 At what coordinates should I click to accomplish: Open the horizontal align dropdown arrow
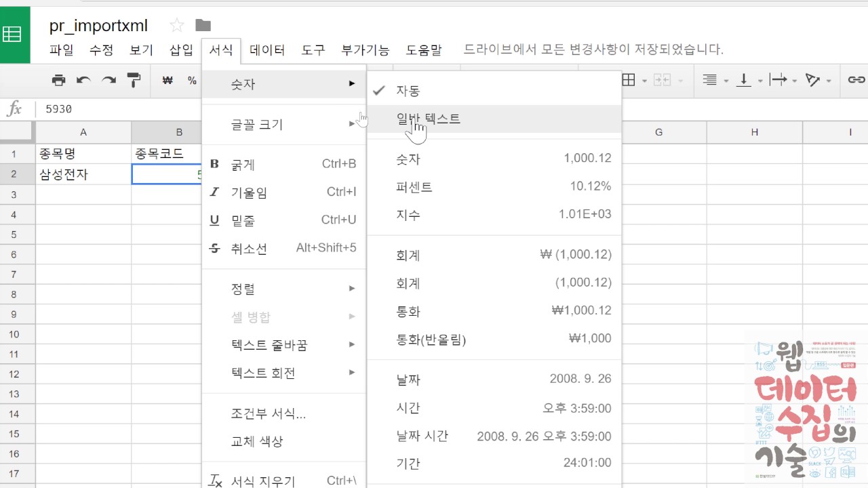tap(726, 81)
